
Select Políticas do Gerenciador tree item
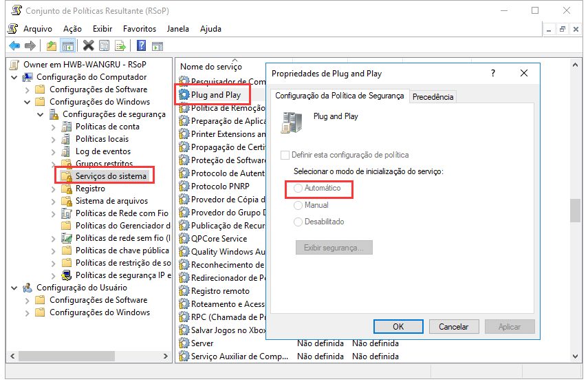tap(122, 226)
